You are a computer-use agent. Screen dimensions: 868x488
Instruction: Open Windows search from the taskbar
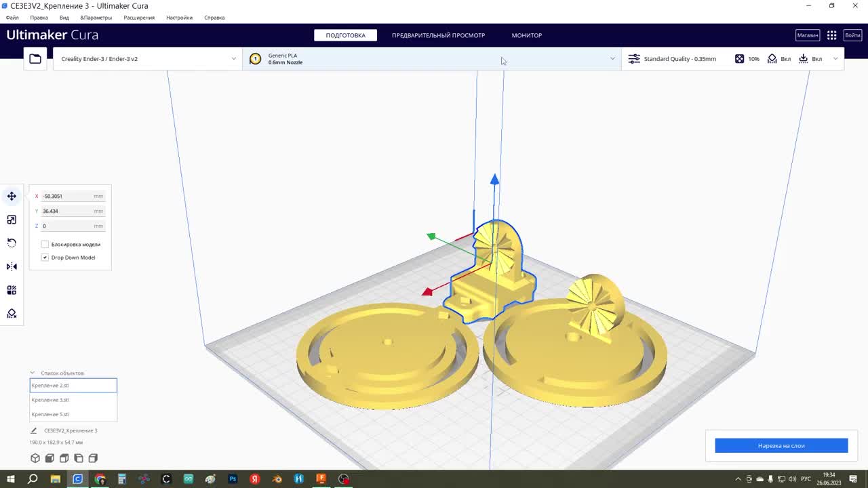[x=33, y=479]
